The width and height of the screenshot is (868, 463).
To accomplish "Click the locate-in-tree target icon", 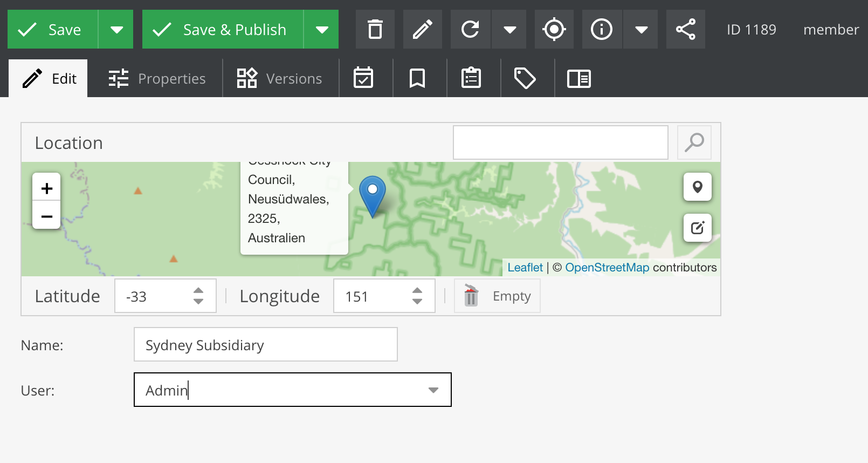I will click(x=554, y=29).
